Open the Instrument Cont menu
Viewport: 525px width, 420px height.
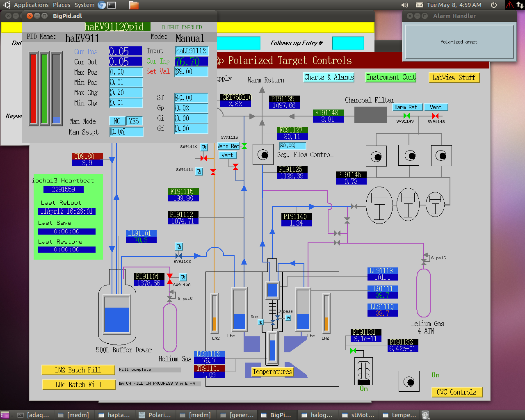coord(391,77)
